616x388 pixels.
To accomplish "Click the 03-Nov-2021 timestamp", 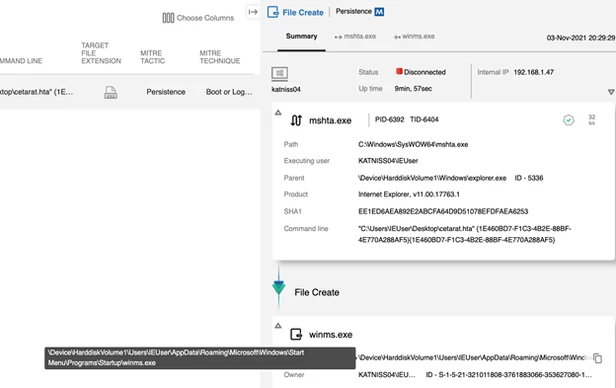I will click(581, 38).
